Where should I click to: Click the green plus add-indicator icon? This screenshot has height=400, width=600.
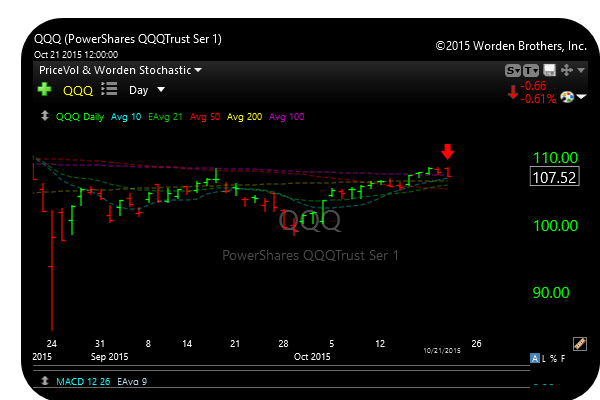coord(44,90)
